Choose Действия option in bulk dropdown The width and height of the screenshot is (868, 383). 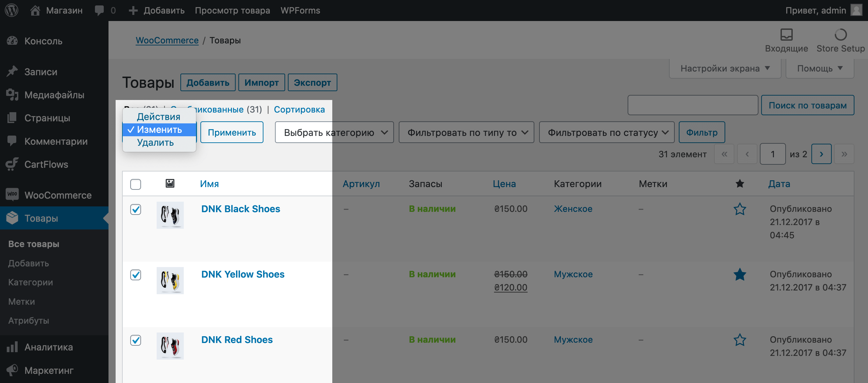tap(159, 117)
